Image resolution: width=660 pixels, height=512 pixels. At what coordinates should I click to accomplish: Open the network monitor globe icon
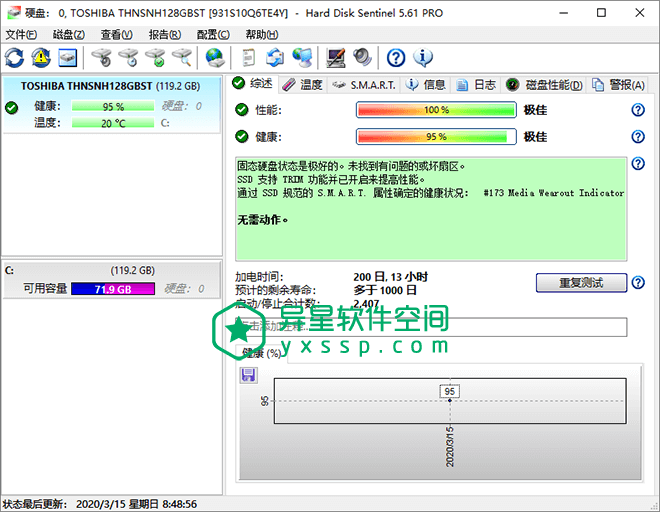(302, 58)
